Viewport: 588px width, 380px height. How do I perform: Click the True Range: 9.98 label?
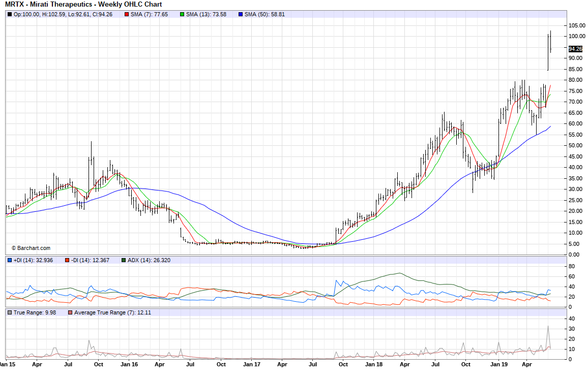click(x=35, y=312)
